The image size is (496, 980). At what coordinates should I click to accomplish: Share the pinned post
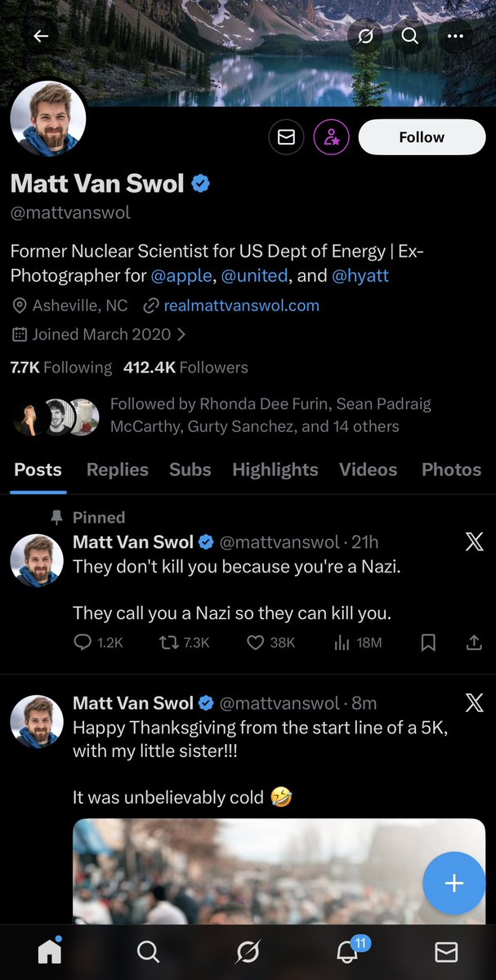(x=474, y=643)
